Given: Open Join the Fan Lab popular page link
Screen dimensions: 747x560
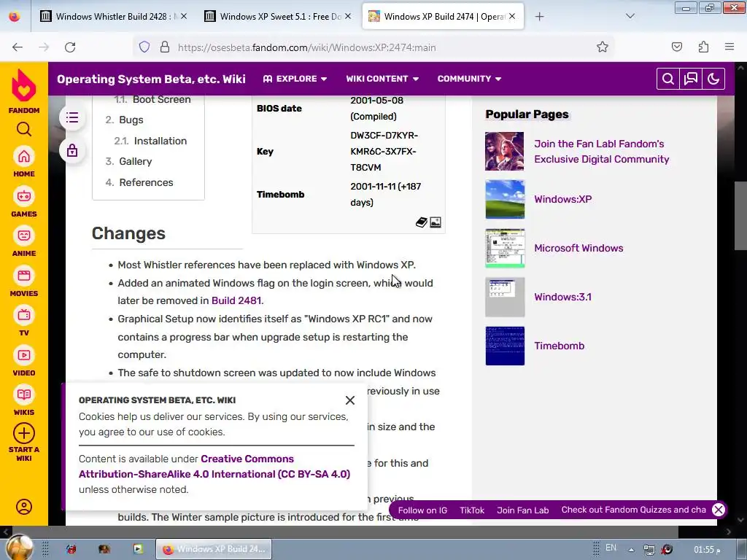Looking at the screenshot, I should [601, 152].
